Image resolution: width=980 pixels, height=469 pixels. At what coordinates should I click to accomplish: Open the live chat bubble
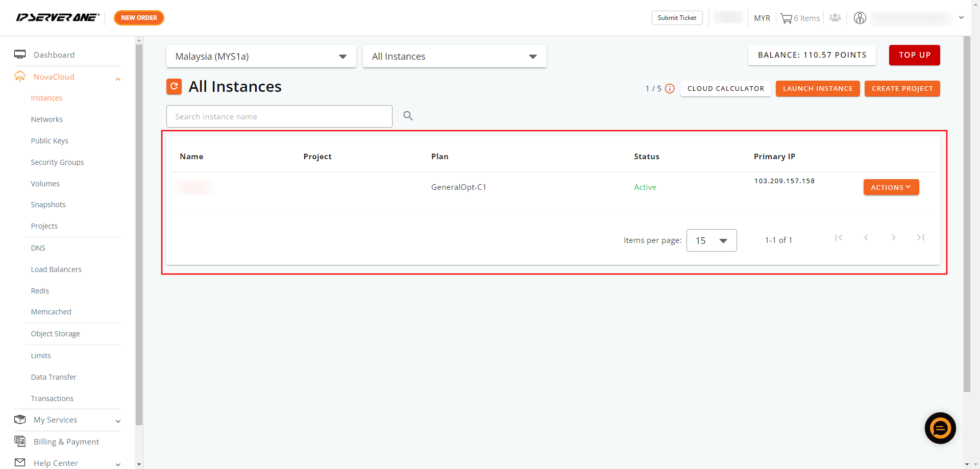[x=940, y=428]
